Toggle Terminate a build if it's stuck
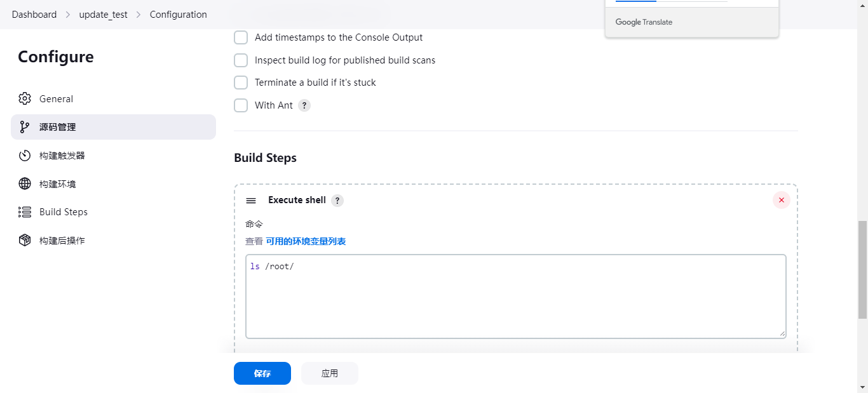Image resolution: width=868 pixels, height=393 pixels. pyautogui.click(x=241, y=83)
